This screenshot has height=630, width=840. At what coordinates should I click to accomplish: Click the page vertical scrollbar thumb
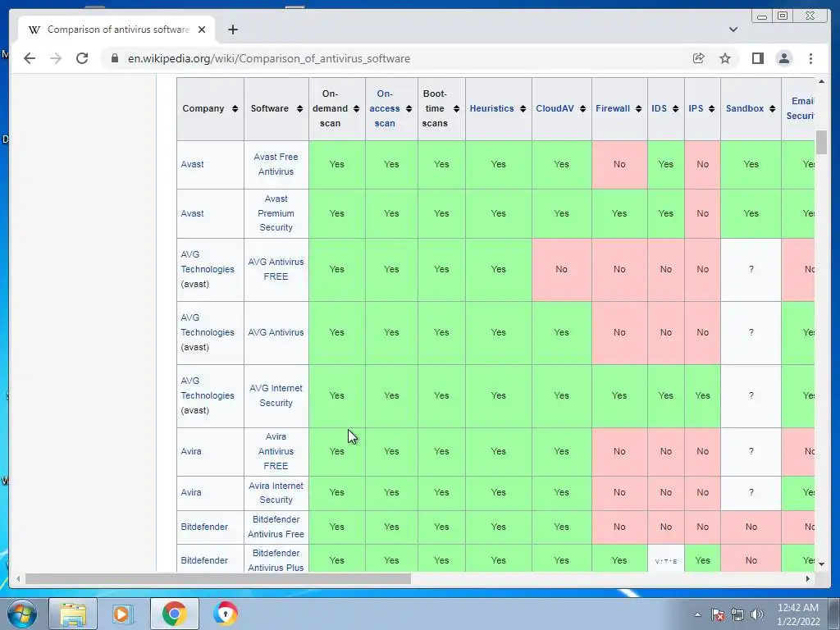[x=821, y=142]
